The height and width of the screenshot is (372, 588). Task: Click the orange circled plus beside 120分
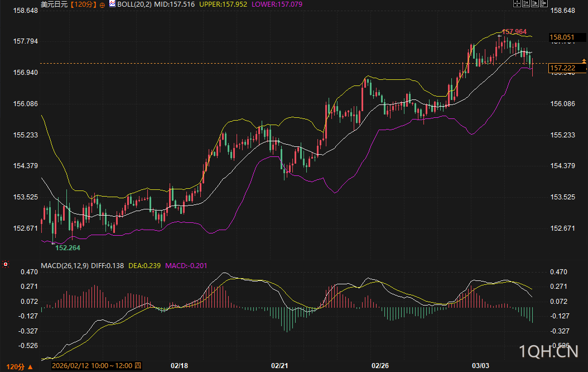point(102,4)
